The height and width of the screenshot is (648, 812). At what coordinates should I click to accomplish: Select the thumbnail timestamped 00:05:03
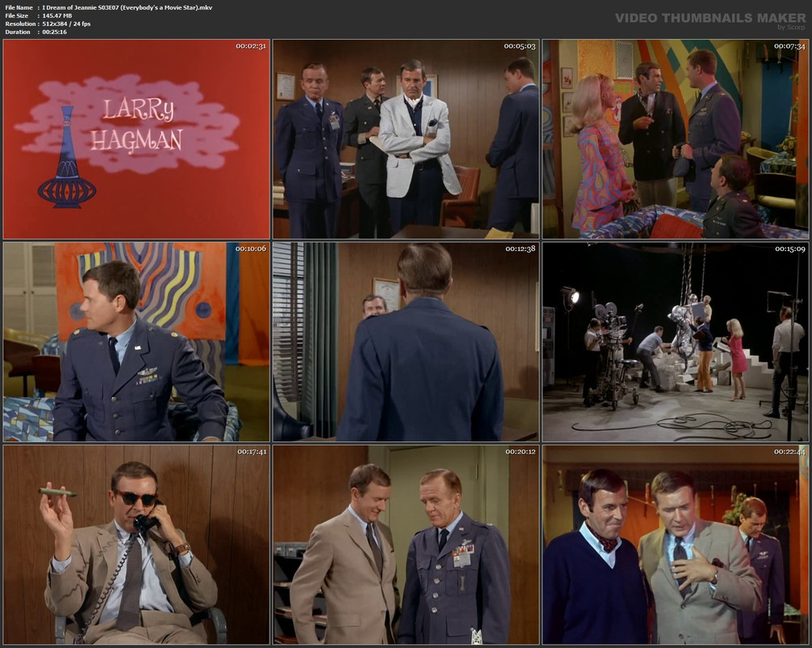(x=406, y=139)
